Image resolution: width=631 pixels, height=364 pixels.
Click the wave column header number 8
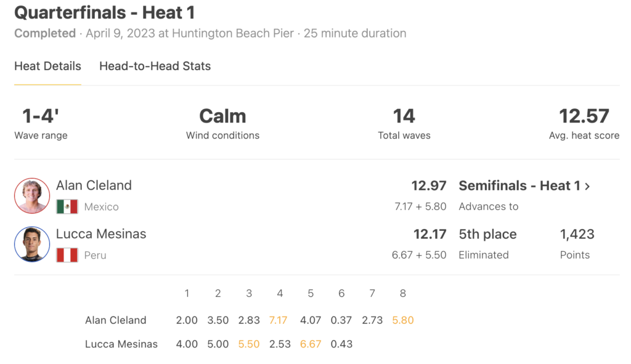coord(403,294)
